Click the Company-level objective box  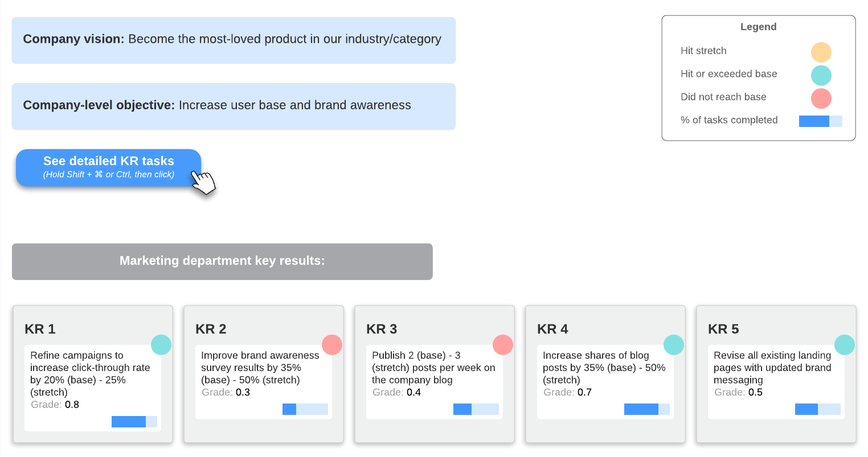tap(234, 106)
